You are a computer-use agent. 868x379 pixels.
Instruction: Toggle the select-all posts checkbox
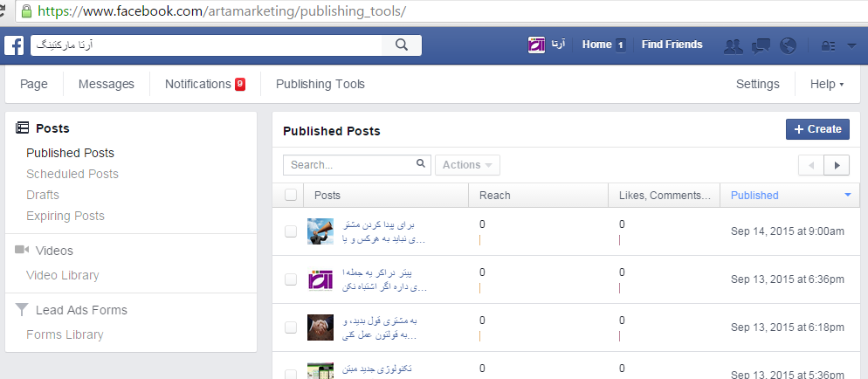[x=291, y=196]
